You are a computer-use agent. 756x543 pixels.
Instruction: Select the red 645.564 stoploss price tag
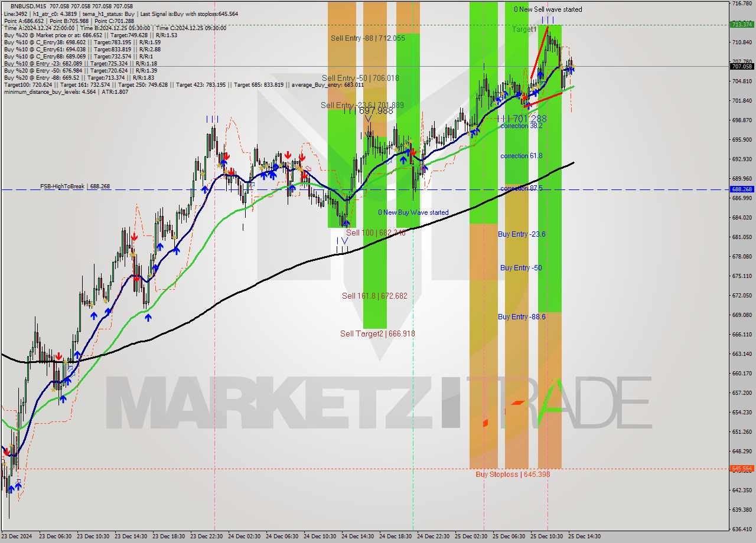pos(742,469)
